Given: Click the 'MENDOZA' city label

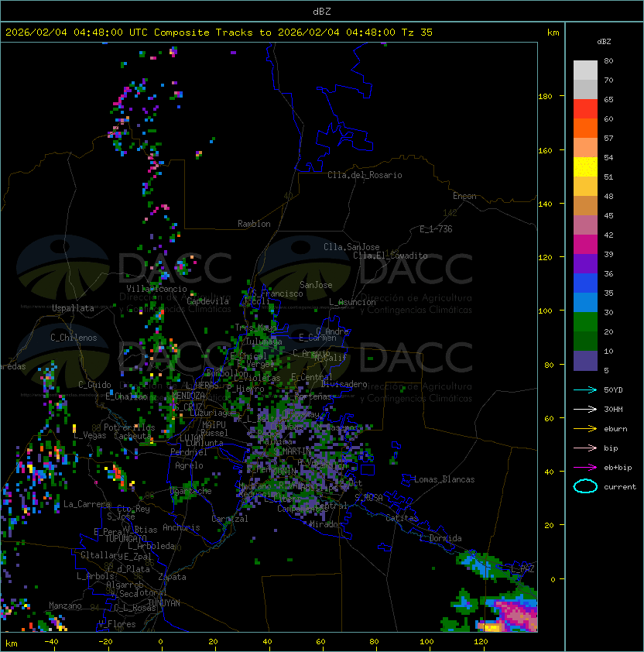Looking at the screenshot, I should pyautogui.click(x=188, y=395).
